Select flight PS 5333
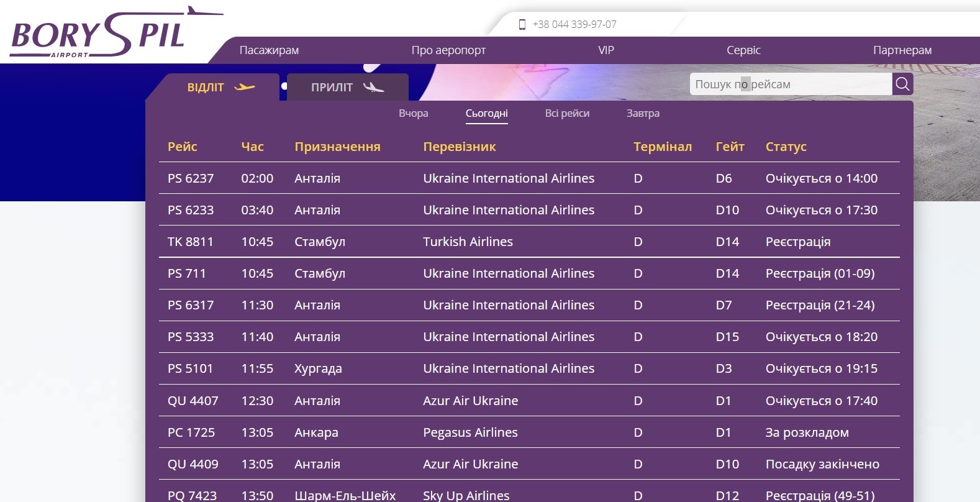This screenshot has width=980, height=502. click(191, 337)
